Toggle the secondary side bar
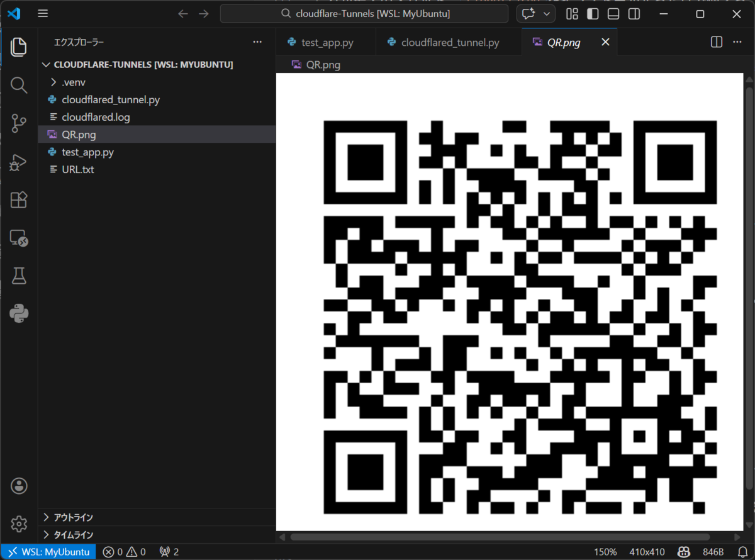The image size is (755, 560). 634,14
